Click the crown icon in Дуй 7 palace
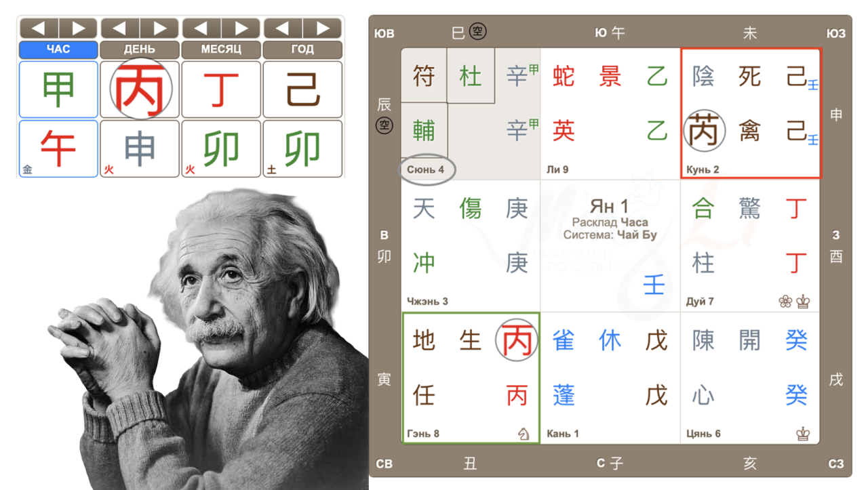 tap(803, 302)
